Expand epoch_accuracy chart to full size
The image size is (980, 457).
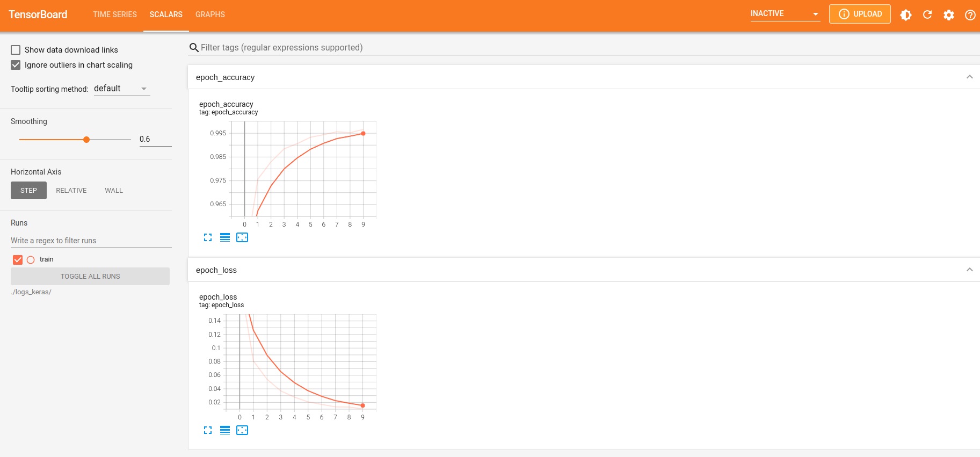tap(208, 237)
